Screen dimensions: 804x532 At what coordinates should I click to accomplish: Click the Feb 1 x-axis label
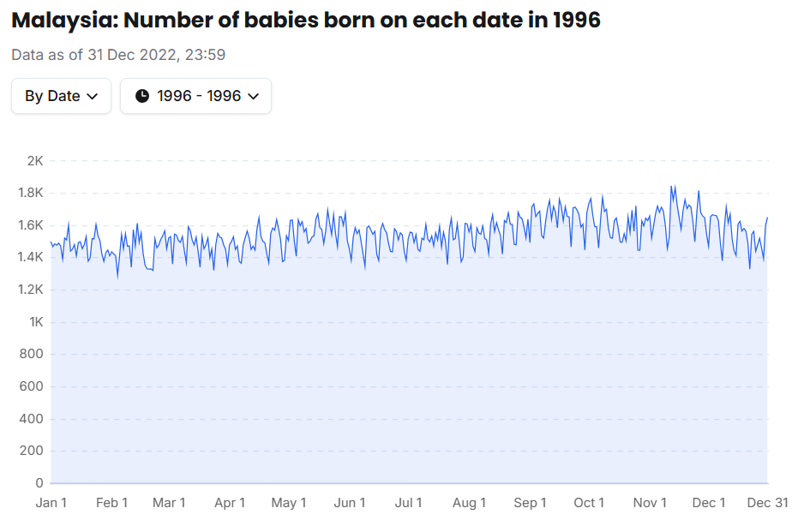[112, 503]
